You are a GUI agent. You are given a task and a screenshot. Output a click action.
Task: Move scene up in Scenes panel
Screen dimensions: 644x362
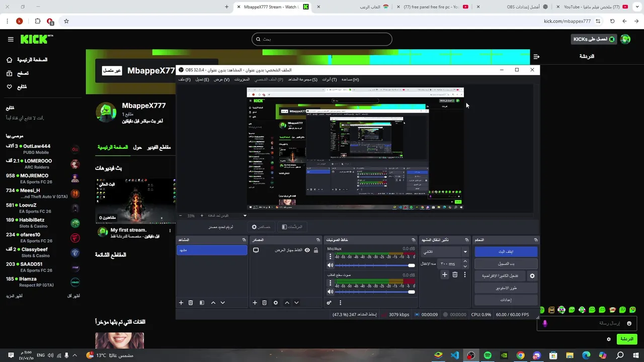(213, 303)
